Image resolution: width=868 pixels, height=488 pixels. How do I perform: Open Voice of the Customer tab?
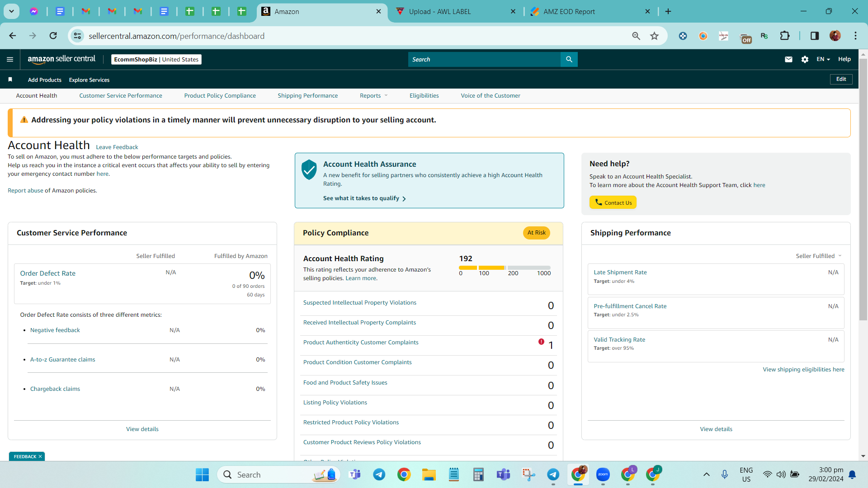pyautogui.click(x=491, y=95)
